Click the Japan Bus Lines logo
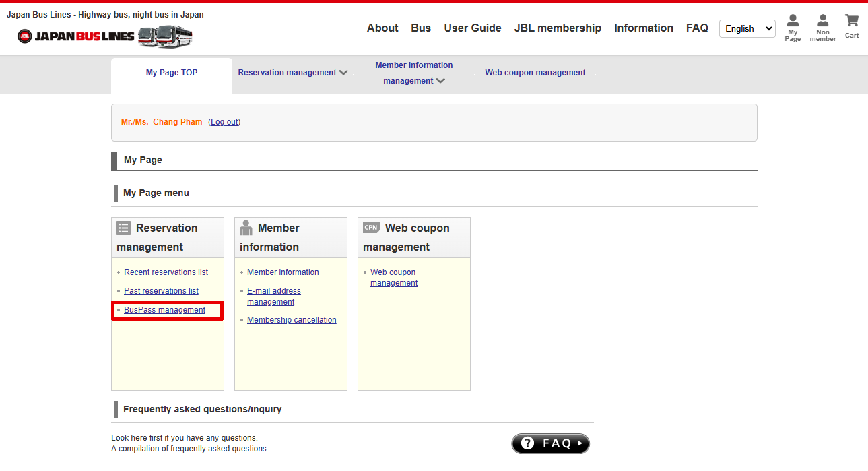This screenshot has width=868, height=471. (x=104, y=36)
